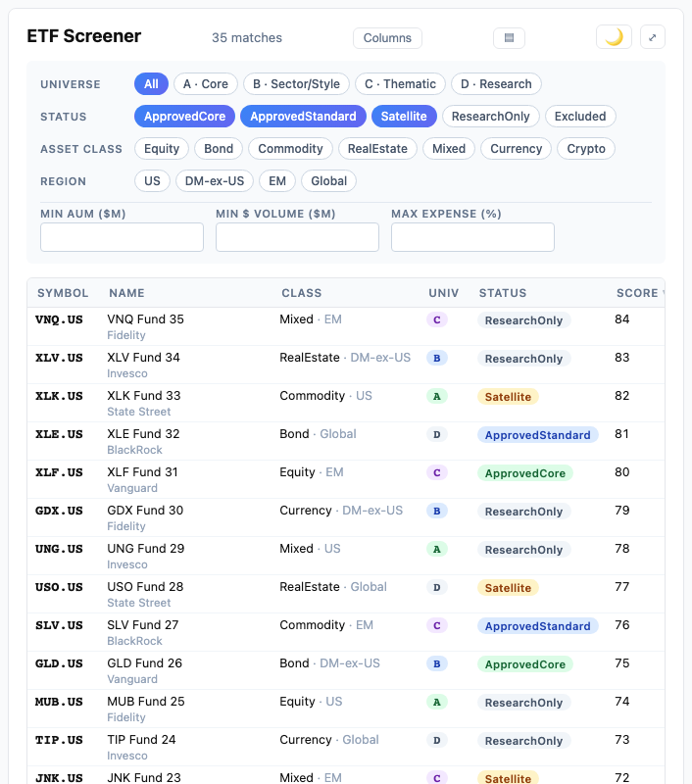
Task: Click the A universe badge on XLK row
Action: click(437, 396)
